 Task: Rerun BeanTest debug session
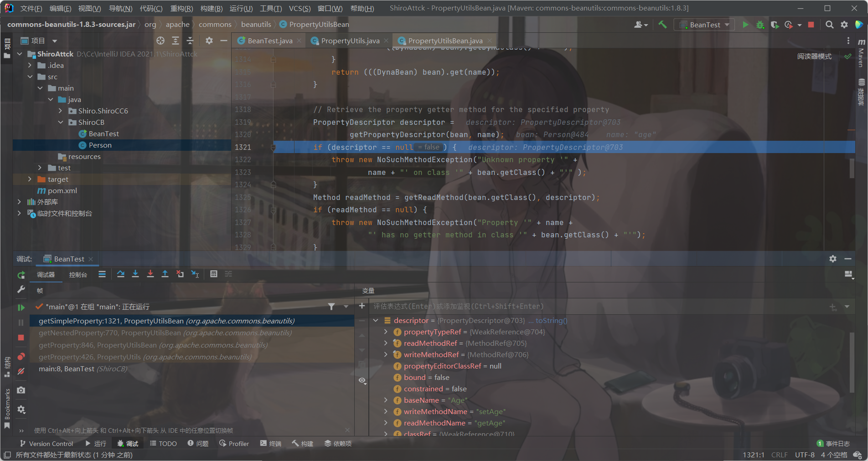21,275
